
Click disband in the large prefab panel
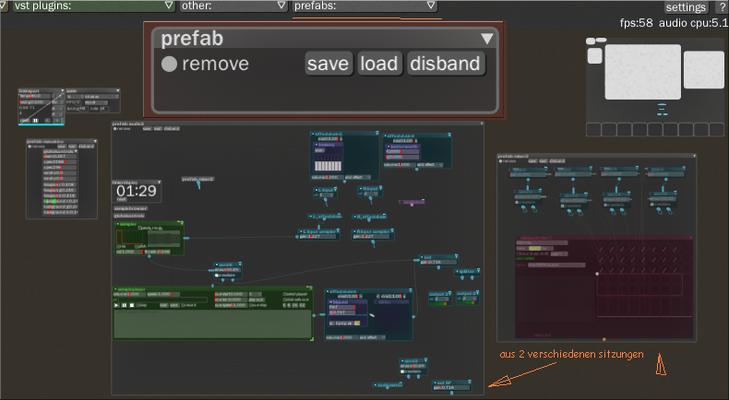445,63
